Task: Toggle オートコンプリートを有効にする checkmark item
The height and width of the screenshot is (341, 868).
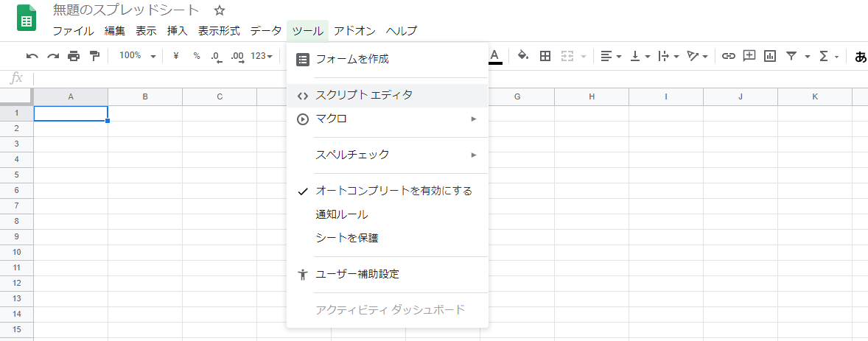Action: click(388, 191)
